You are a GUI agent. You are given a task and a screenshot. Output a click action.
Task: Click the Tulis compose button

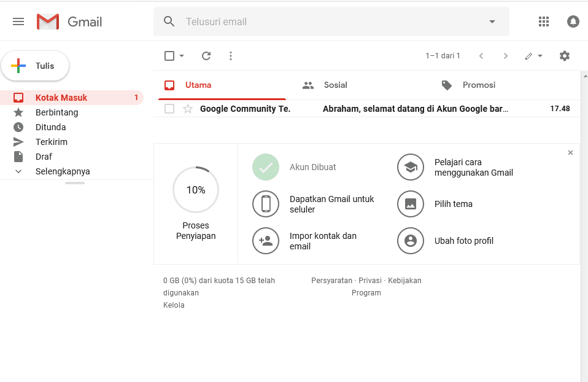[x=35, y=66]
